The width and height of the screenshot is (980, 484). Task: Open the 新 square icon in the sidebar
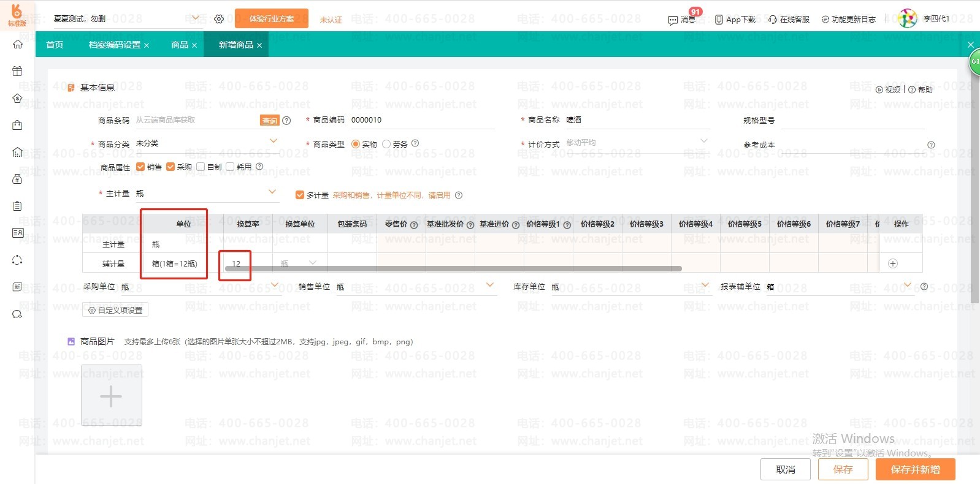17,287
